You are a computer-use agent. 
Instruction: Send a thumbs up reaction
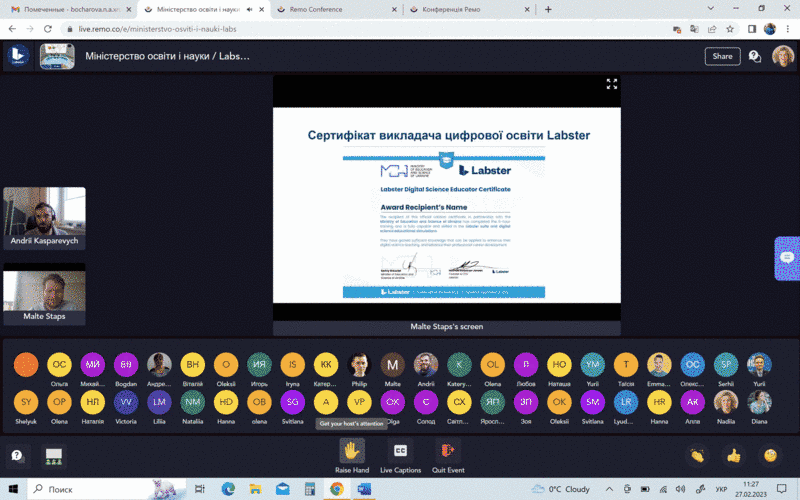[x=734, y=455]
